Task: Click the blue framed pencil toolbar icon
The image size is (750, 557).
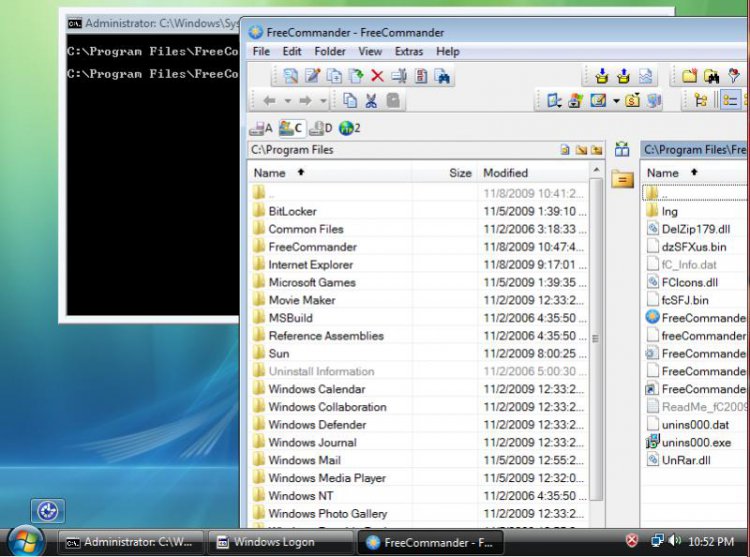Action: (x=598, y=100)
